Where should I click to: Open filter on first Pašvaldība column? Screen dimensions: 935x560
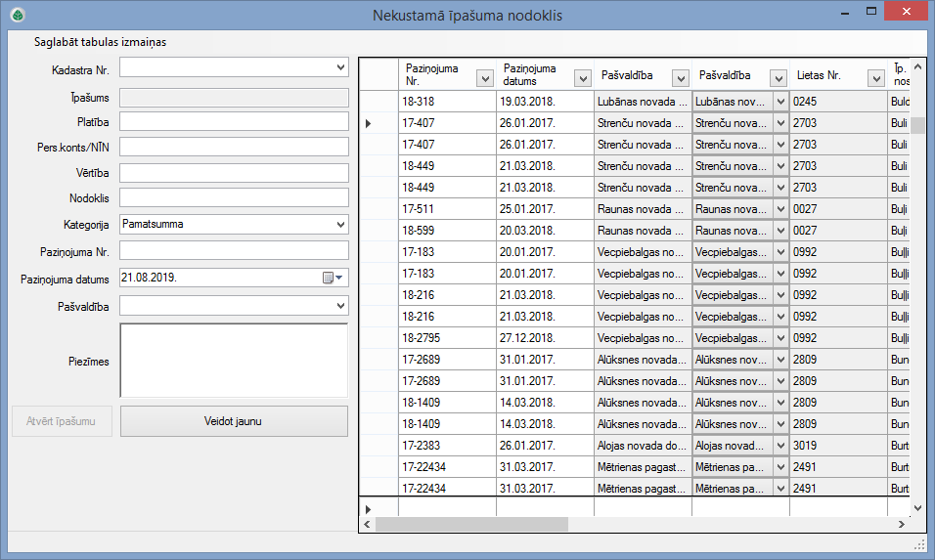click(x=681, y=78)
